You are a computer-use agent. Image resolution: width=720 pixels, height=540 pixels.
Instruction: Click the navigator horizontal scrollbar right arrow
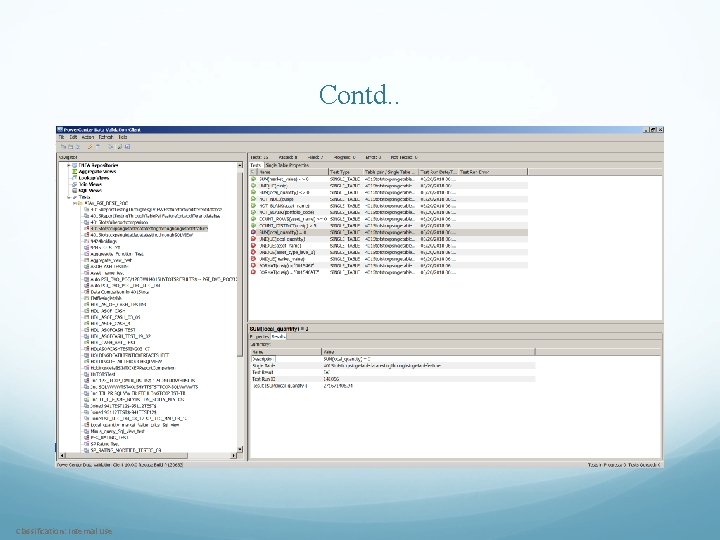click(x=233, y=455)
